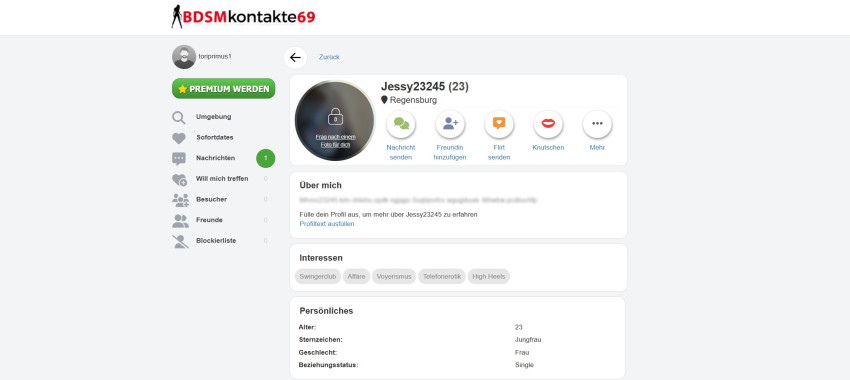Click the Umgebung magnifier icon
Screen dimensions: 850x380
coord(179,118)
